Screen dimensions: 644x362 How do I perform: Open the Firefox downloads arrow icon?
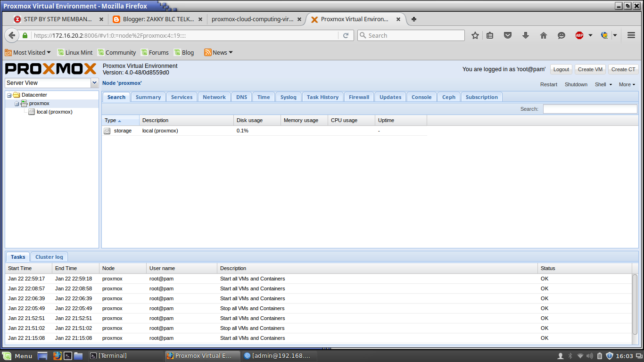pyautogui.click(x=526, y=35)
